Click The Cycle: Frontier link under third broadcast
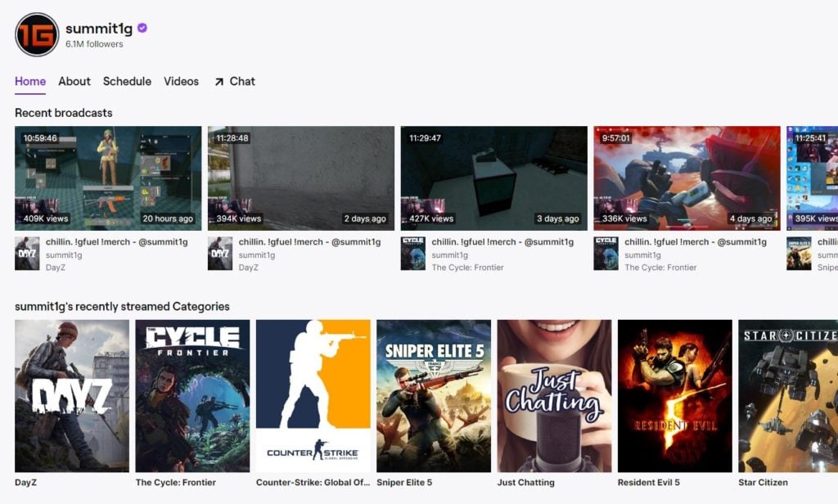This screenshot has width=838, height=504. point(467,268)
